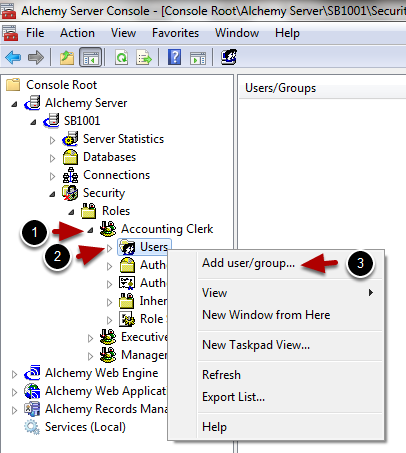This screenshot has height=453, width=406.
Task: Click the Accounting Clerk role icon
Action: tap(108, 229)
